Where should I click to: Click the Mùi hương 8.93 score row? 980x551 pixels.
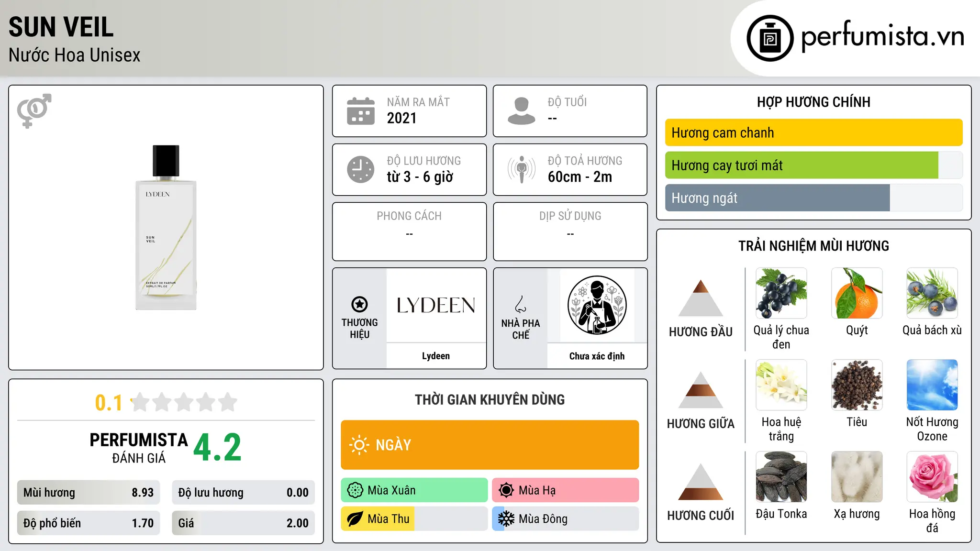[x=89, y=492]
